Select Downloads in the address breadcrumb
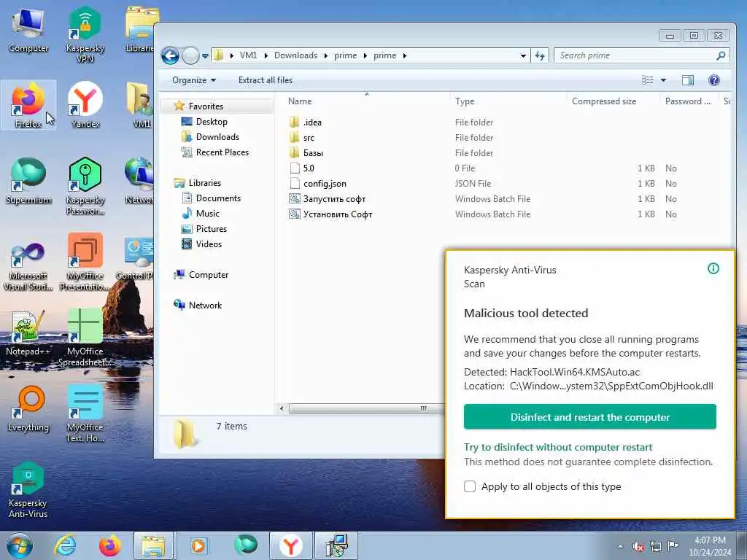 [x=295, y=55]
